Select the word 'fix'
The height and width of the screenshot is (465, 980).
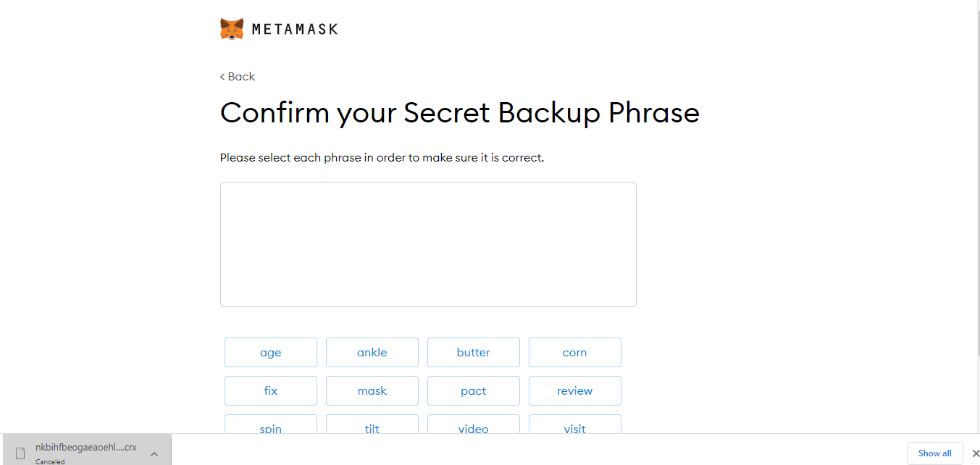pos(270,391)
